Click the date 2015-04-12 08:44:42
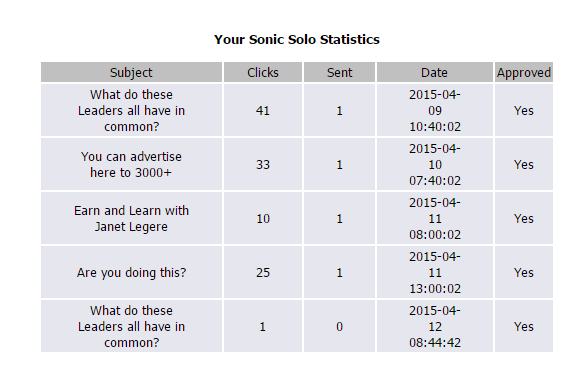 coord(435,327)
